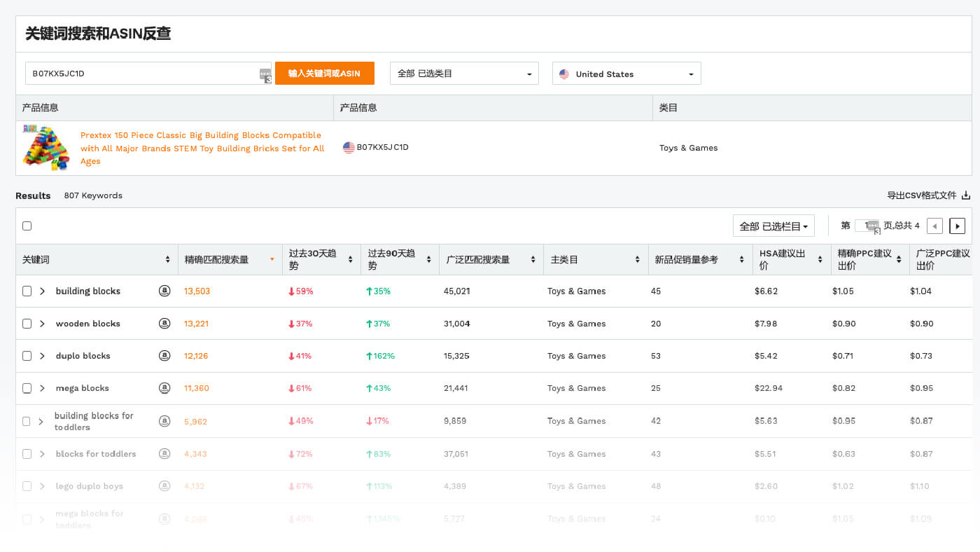
Task: Click the 162% 90-day trend value
Action: [x=380, y=356]
